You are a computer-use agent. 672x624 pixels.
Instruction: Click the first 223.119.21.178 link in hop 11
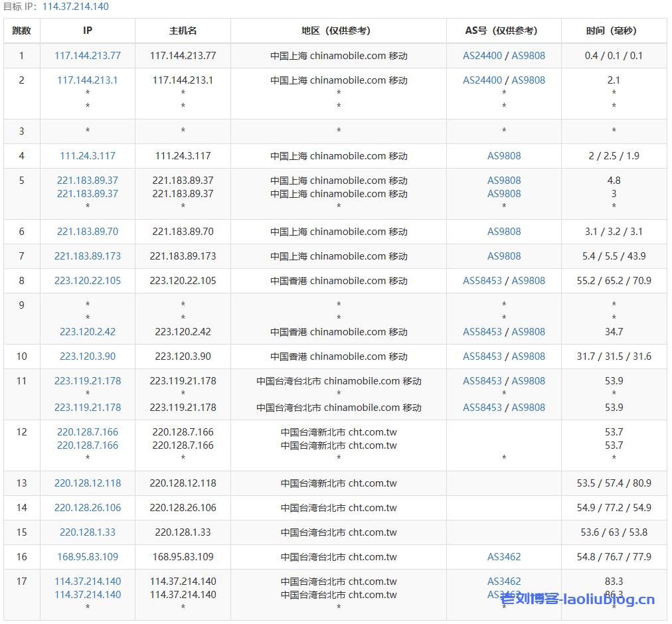[87, 380]
